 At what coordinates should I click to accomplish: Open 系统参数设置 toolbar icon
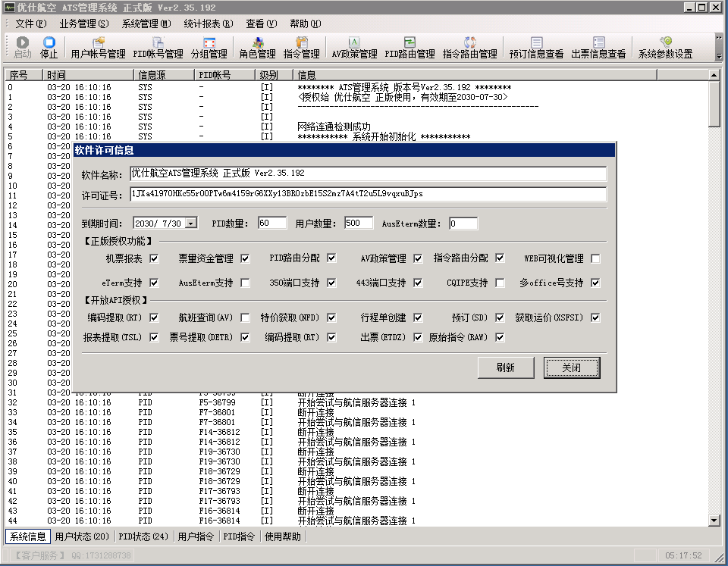(x=665, y=47)
